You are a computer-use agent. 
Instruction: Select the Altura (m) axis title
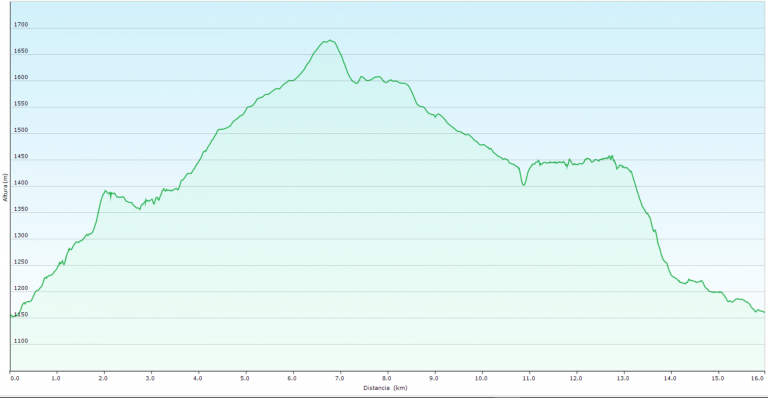[5, 187]
